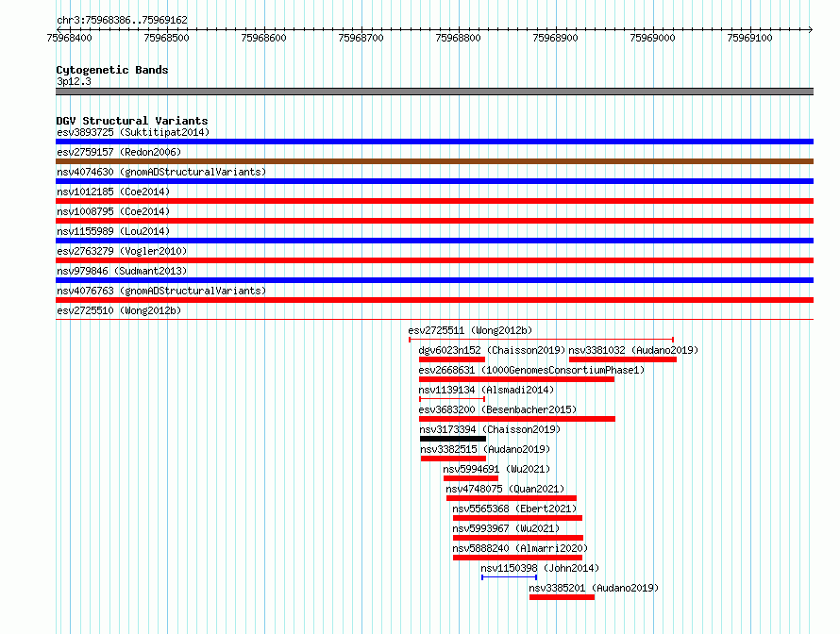The width and height of the screenshot is (840, 634).
Task: Click the thin red span under nsv1139134
Action: [452, 399]
